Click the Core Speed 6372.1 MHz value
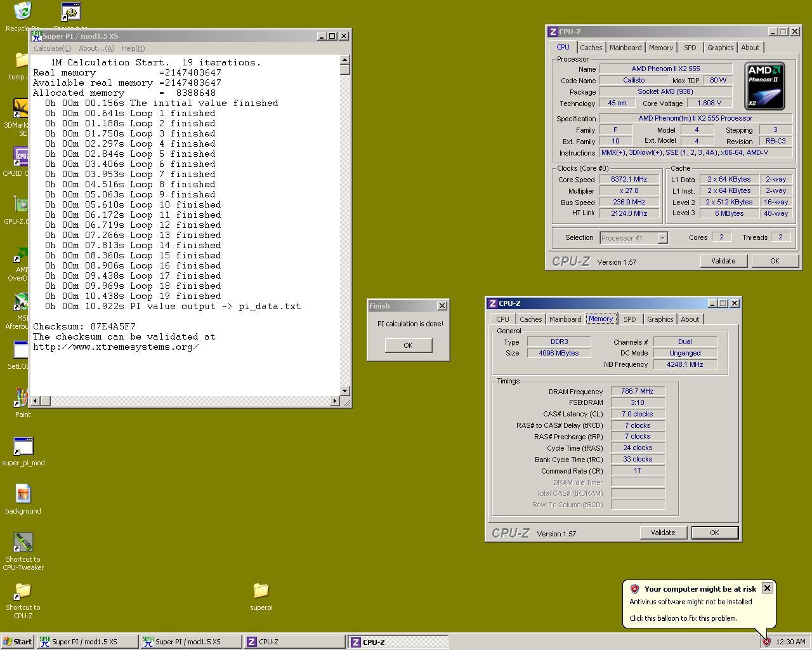The image size is (812, 650). click(x=629, y=180)
